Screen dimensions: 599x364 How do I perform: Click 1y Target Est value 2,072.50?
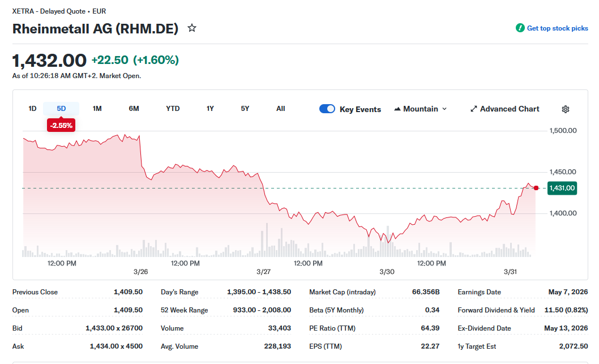[574, 346]
